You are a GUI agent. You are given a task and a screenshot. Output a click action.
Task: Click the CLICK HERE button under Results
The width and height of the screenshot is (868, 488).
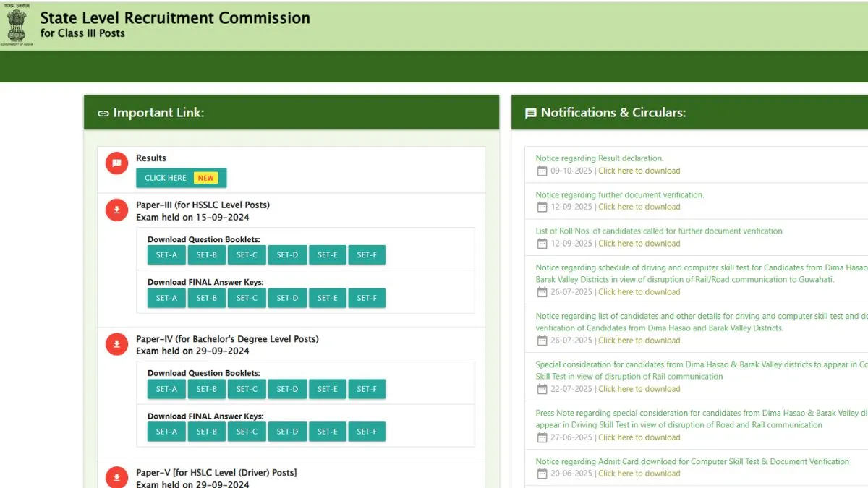(x=165, y=177)
